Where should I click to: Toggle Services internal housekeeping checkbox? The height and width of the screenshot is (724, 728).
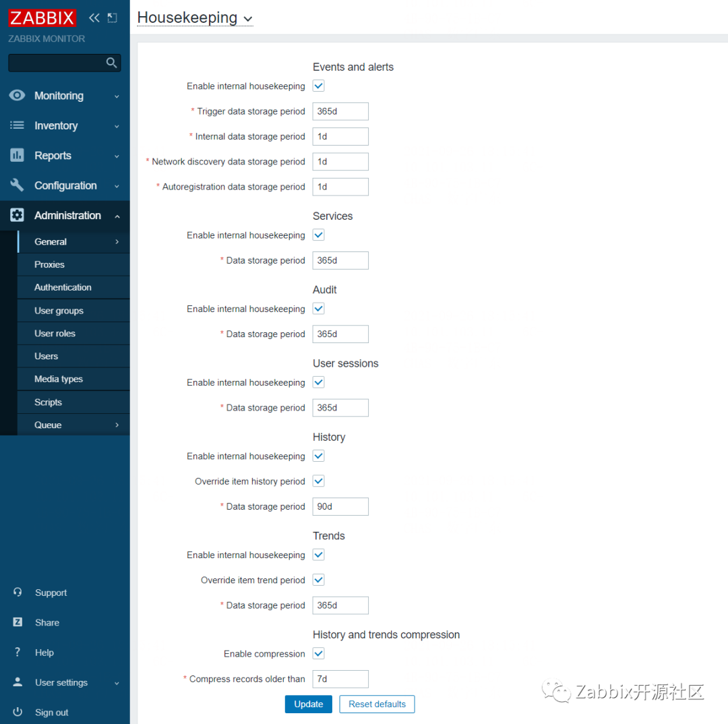point(318,235)
